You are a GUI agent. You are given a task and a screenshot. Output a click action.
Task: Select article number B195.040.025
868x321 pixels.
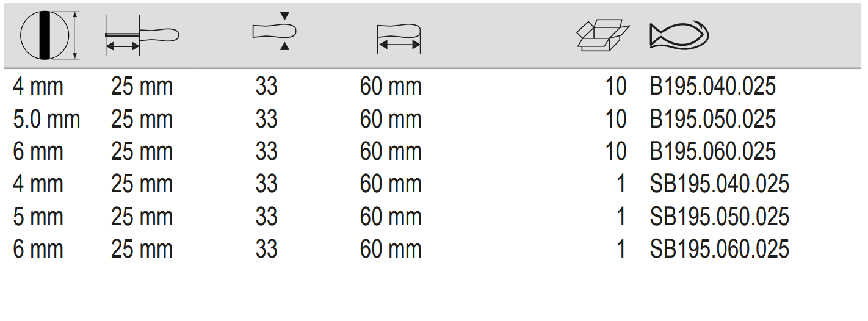coord(712,87)
